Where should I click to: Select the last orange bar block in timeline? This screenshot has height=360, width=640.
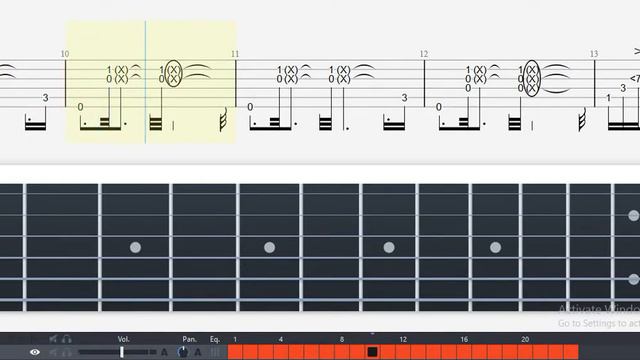(571, 352)
